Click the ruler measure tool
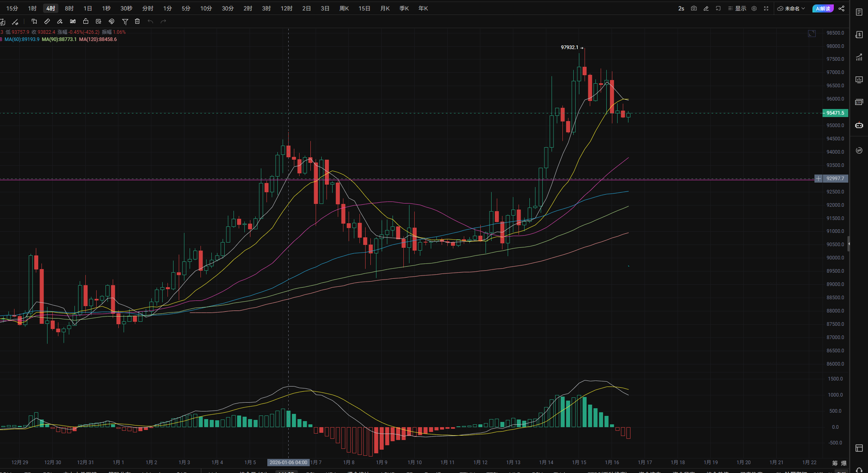The image size is (868, 473). pyautogui.click(x=47, y=21)
